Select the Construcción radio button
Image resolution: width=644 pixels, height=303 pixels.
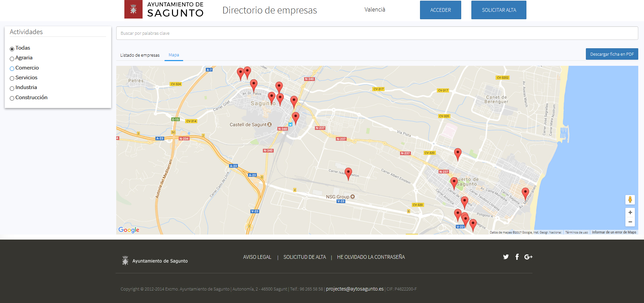click(12, 98)
